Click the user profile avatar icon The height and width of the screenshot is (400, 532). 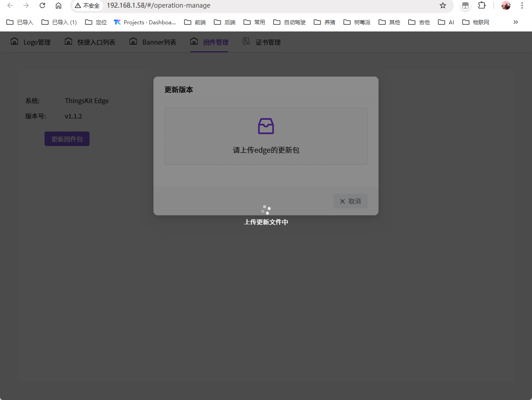506,5
